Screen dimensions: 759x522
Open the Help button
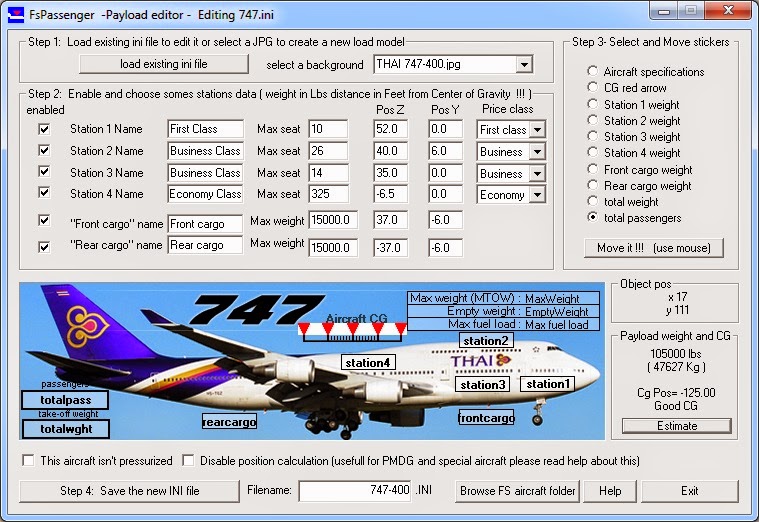coord(610,491)
